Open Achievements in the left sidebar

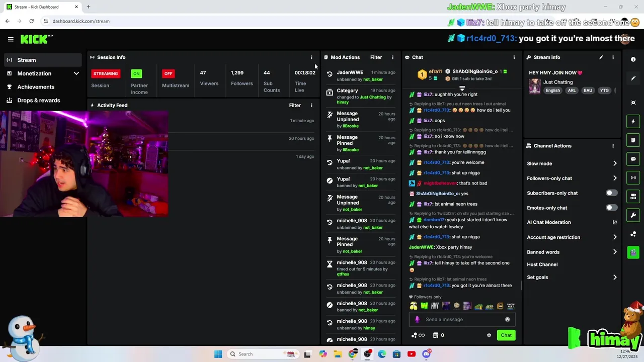[x=43, y=87]
